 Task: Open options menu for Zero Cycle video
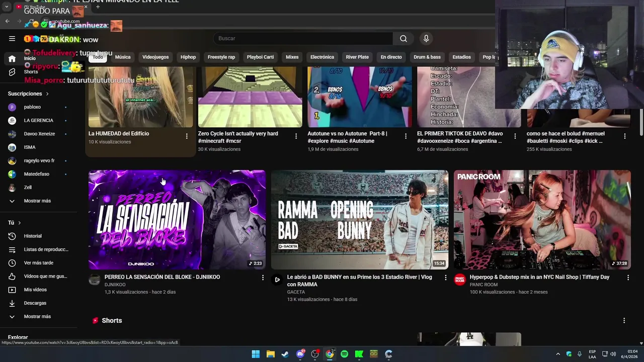[296, 136]
